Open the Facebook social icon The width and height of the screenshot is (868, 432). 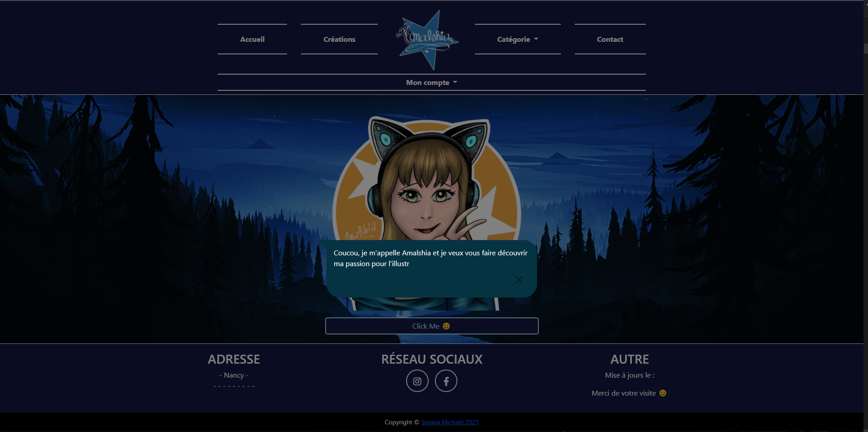pyautogui.click(x=446, y=381)
